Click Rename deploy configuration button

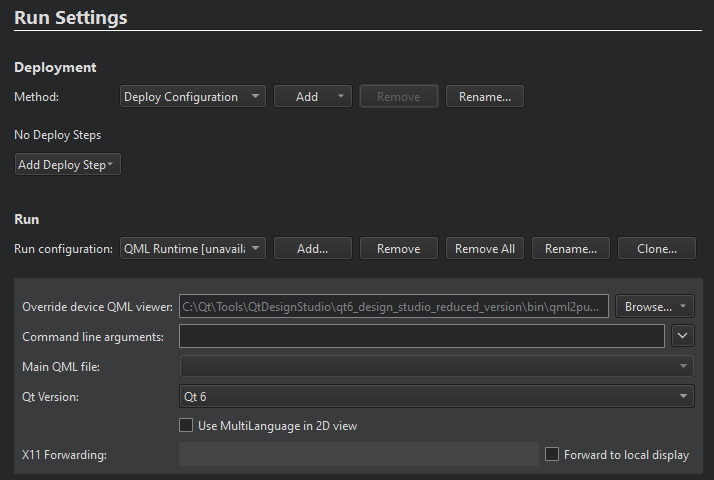(484, 97)
